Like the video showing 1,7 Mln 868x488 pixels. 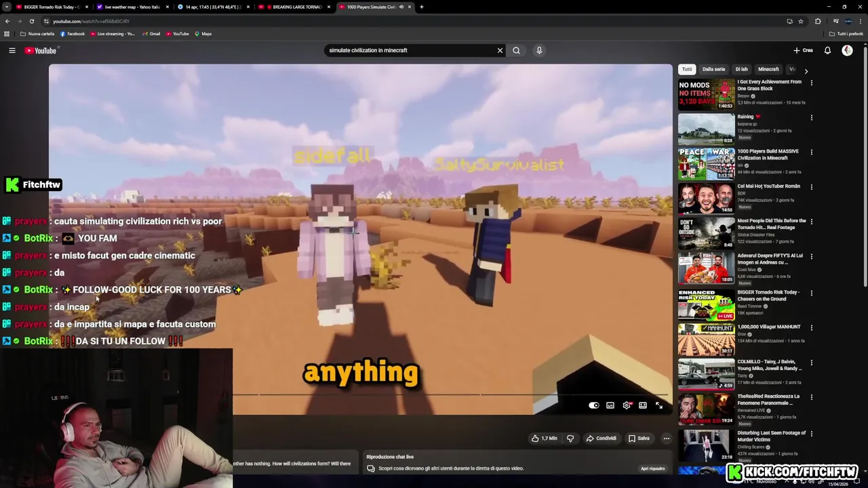pyautogui.click(x=545, y=439)
